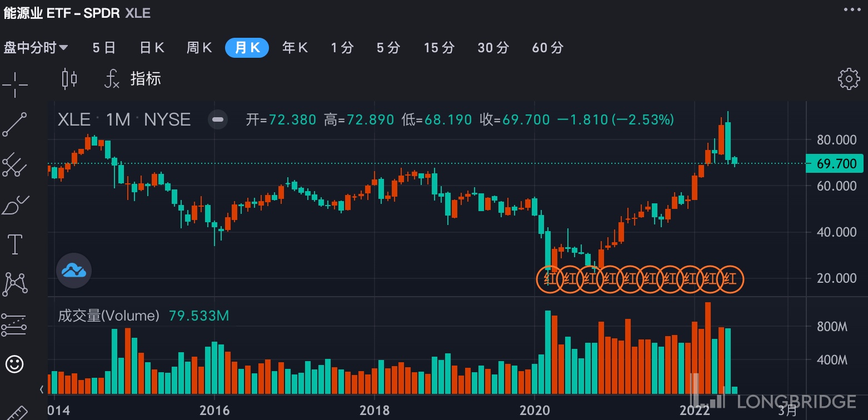Viewport: 868px width, 420px height.
Task: Click the NYSE exchange label
Action: pos(167,119)
